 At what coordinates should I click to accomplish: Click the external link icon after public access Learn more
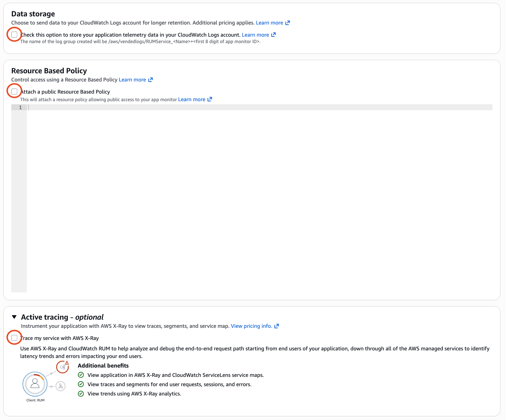click(x=210, y=99)
